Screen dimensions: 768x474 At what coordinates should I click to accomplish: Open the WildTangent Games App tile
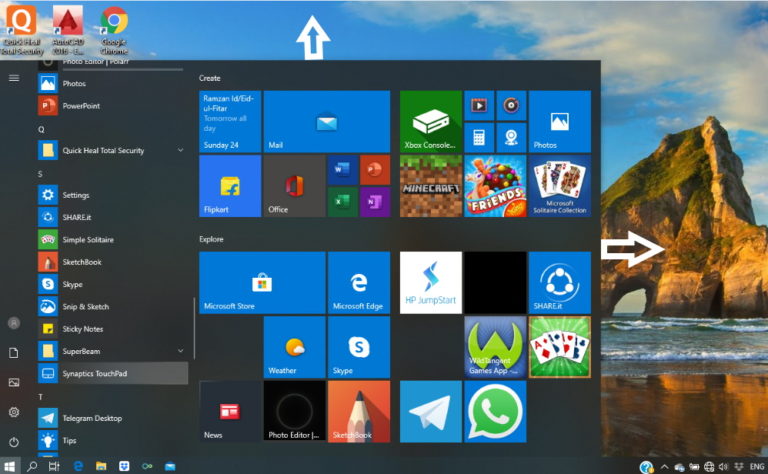pos(495,347)
